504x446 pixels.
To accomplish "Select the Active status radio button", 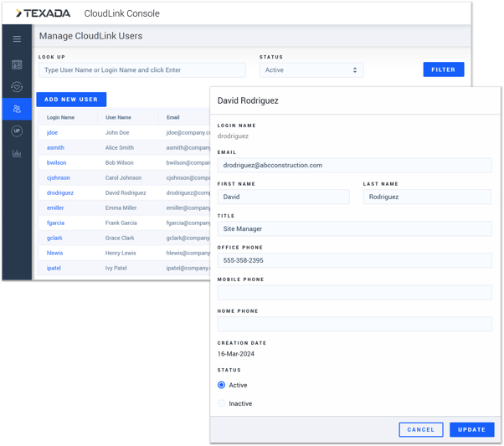I will (222, 385).
